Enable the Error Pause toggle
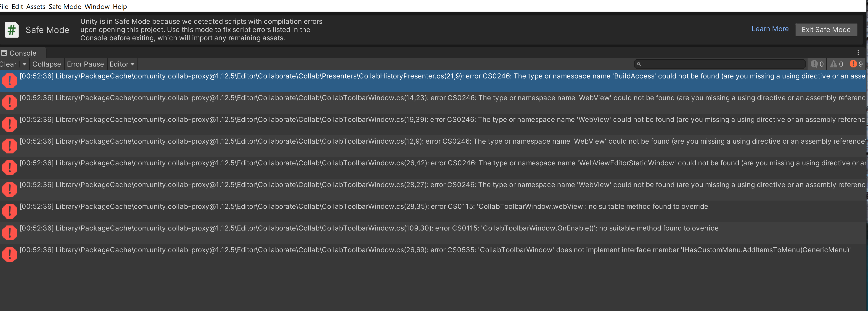The width and height of the screenshot is (868, 311). [85, 64]
